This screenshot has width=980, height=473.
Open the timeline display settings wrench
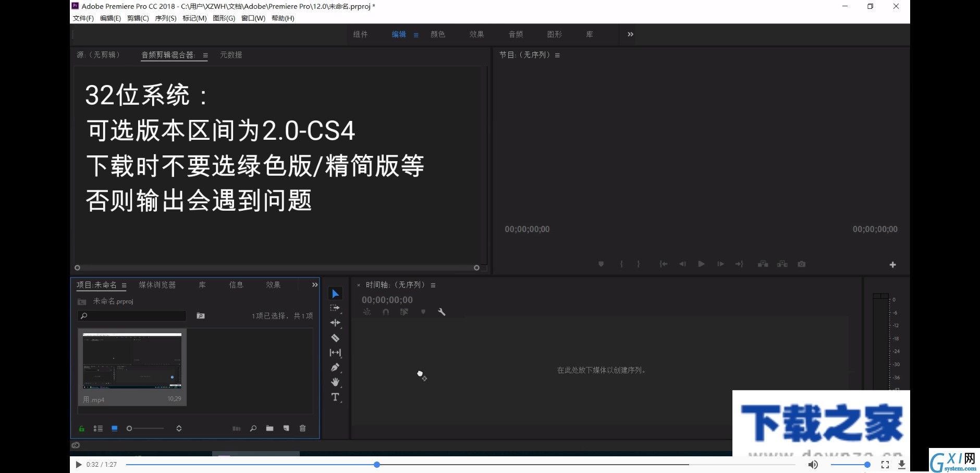point(442,312)
